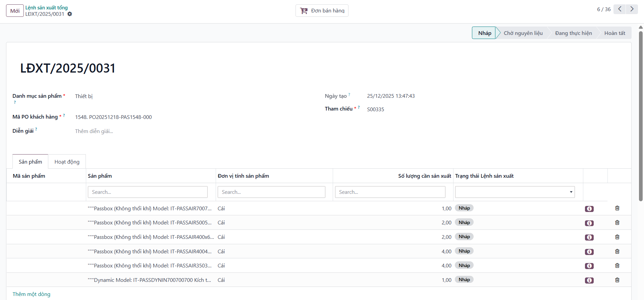
Task: Delete the PASSAIR3503 product line
Action: click(617, 266)
